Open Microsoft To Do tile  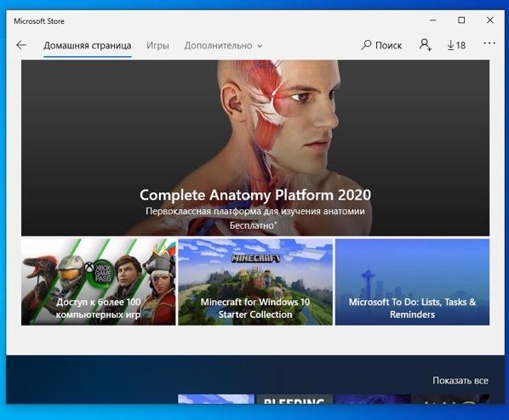(412, 282)
